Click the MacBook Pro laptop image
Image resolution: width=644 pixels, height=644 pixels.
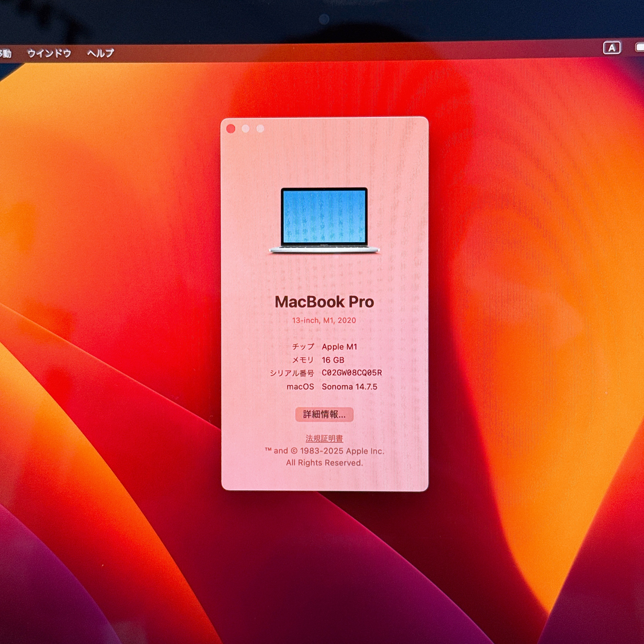click(324, 220)
